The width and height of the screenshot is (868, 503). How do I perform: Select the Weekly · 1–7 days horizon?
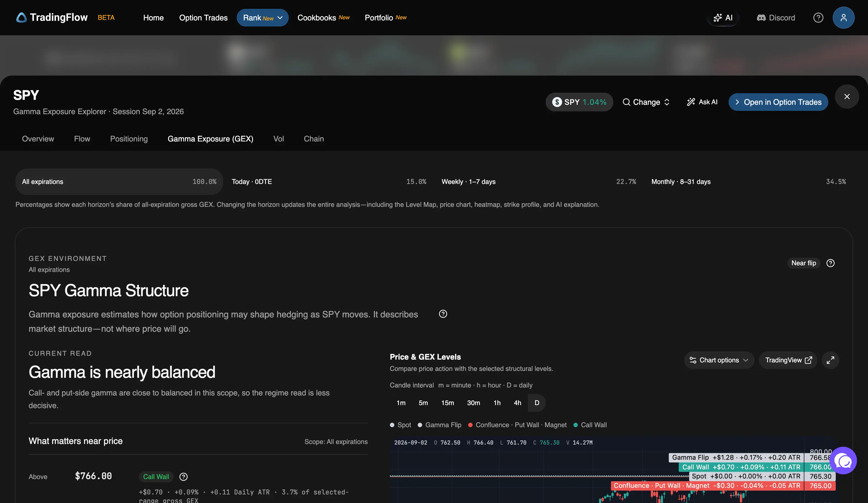click(539, 182)
